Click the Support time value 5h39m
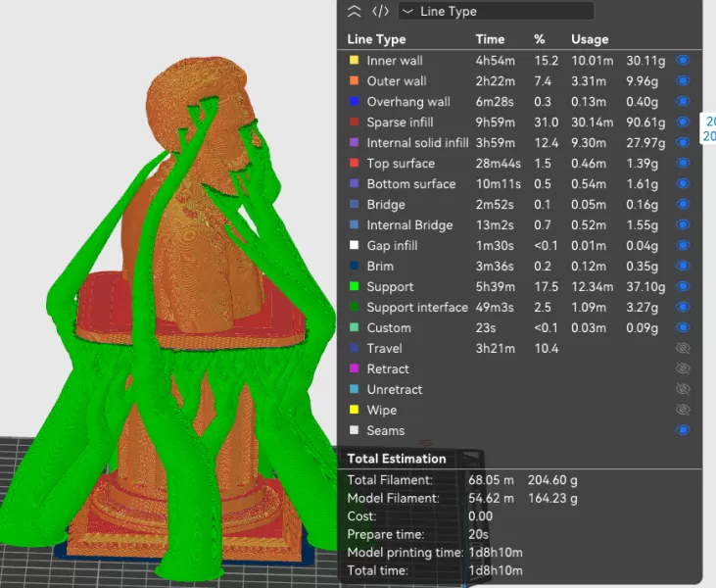Image resolution: width=716 pixels, height=588 pixels. [x=495, y=286]
